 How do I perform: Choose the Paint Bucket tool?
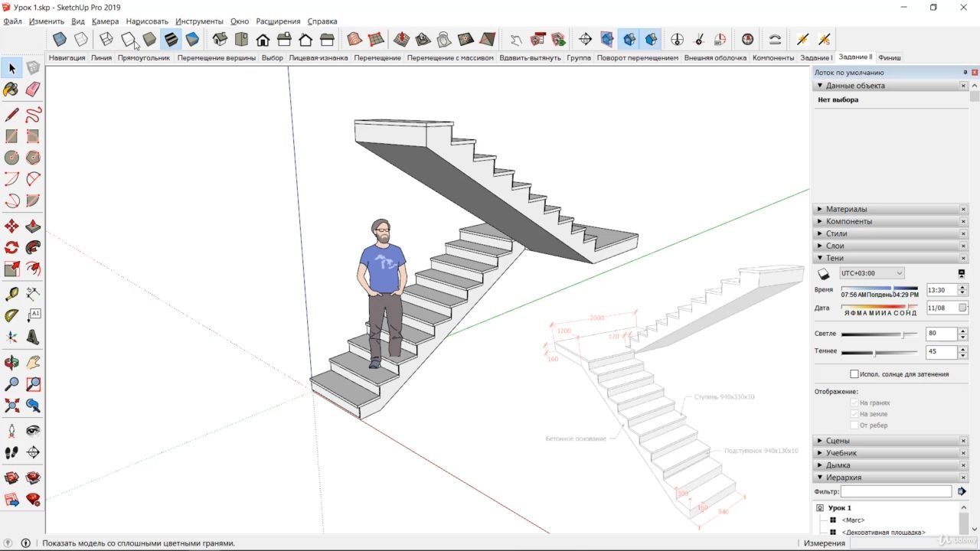coord(11,90)
